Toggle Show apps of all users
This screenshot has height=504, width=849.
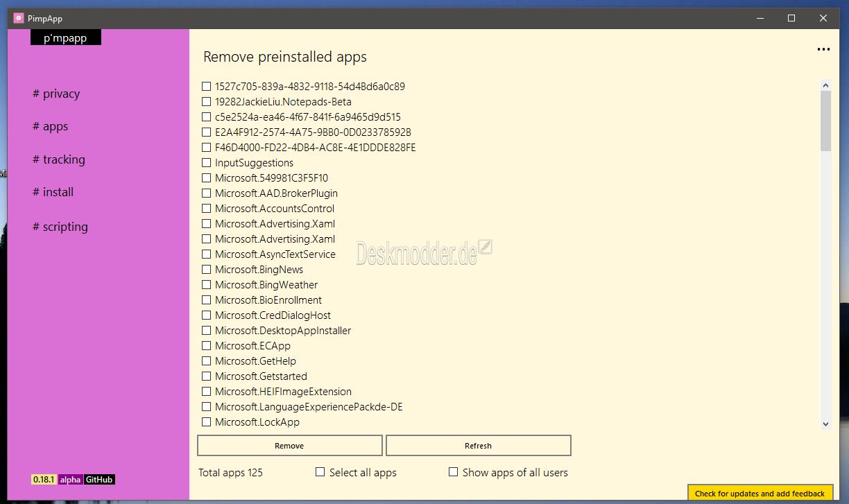pyautogui.click(x=453, y=472)
